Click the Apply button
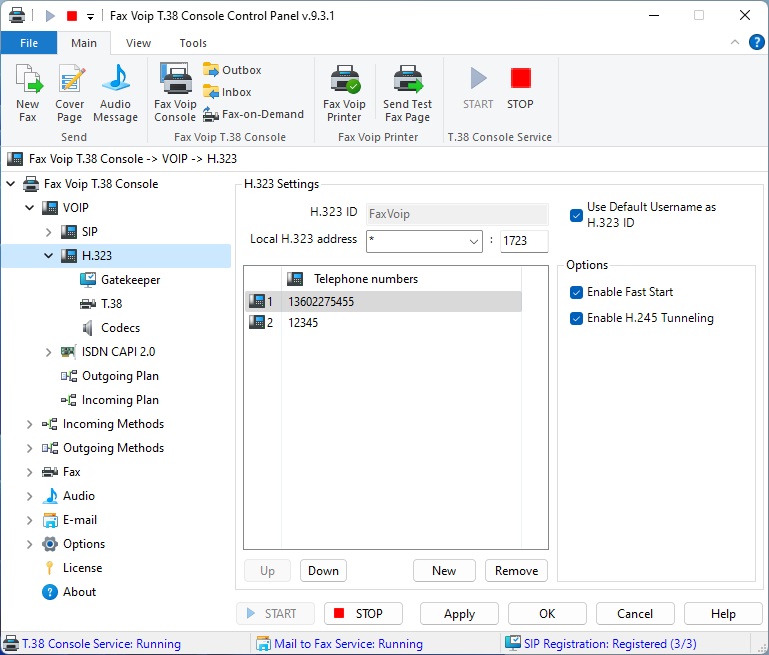 459,613
